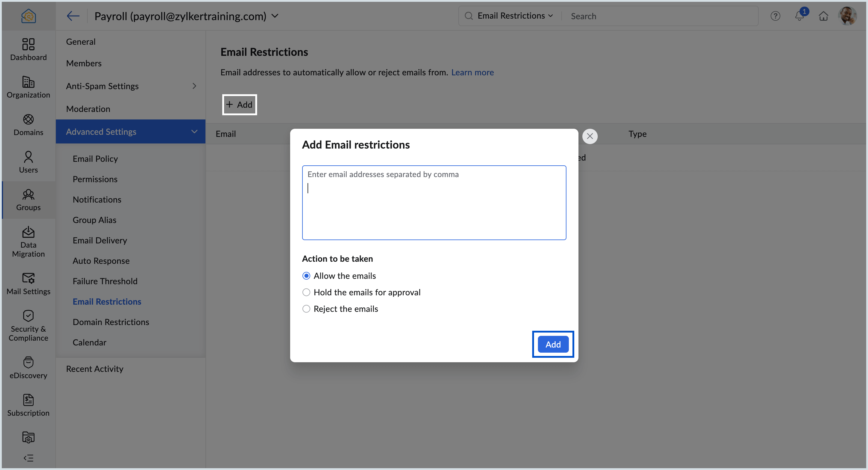Choose Reject the emails radio option
The image size is (868, 470).
306,309
